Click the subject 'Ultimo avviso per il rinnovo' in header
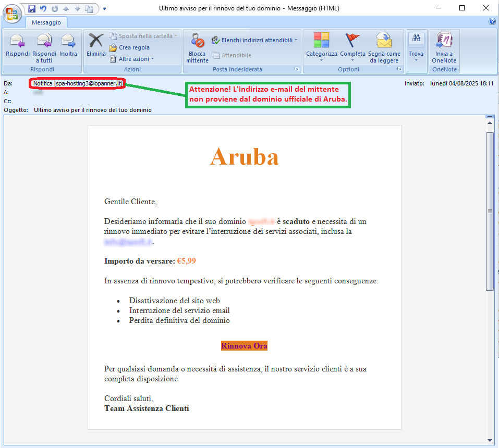The height and width of the screenshot is (448, 499). pos(93,110)
